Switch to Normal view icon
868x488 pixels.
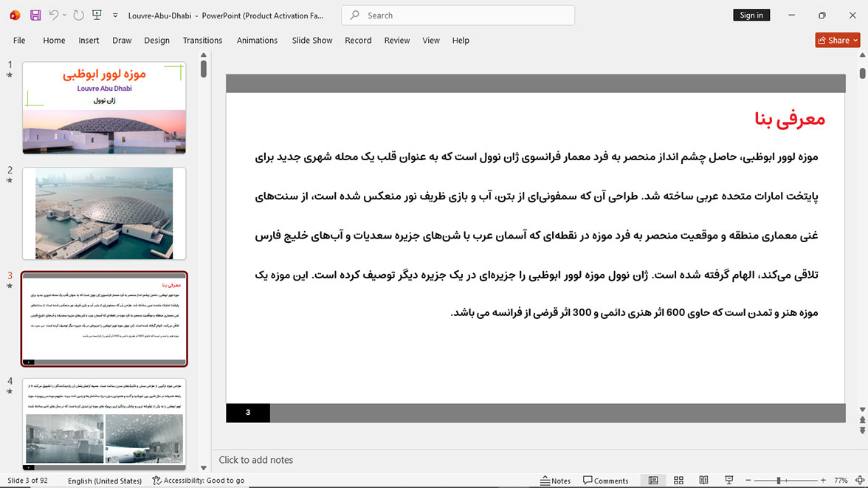[x=653, y=480]
